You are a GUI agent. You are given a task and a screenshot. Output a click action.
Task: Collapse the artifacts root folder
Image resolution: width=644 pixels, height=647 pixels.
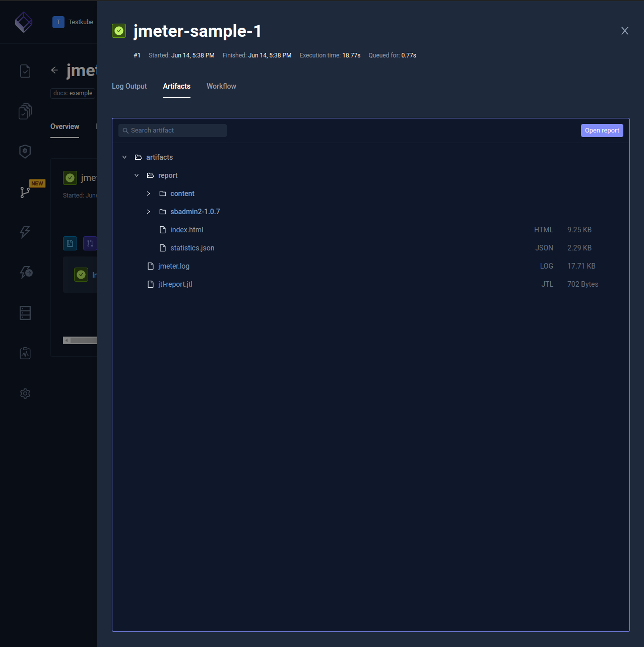point(124,157)
